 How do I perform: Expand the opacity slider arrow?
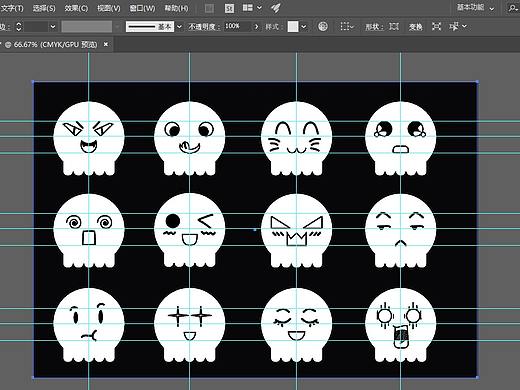point(256,27)
